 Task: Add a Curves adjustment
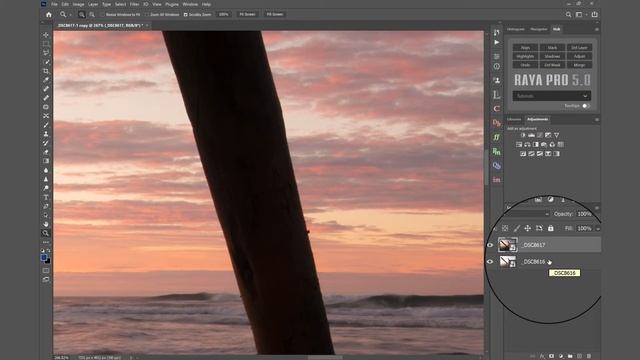click(540, 135)
